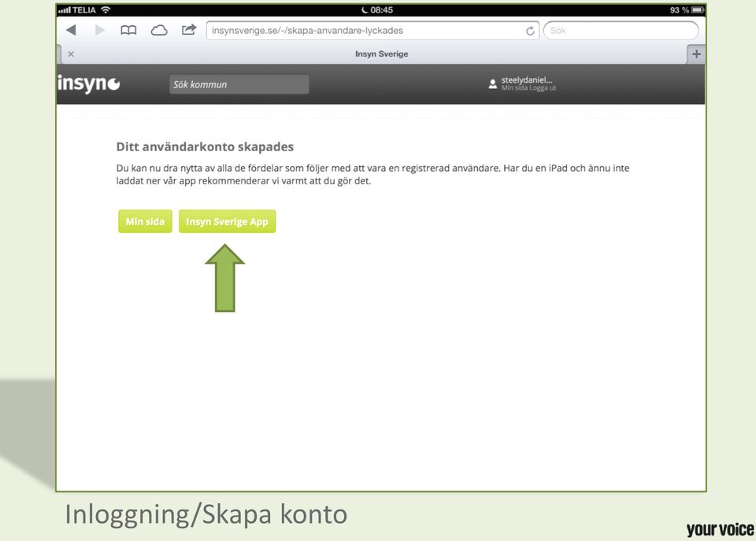Click the Ditt användarkonto skapades heading
756x541 pixels.
coord(205,146)
